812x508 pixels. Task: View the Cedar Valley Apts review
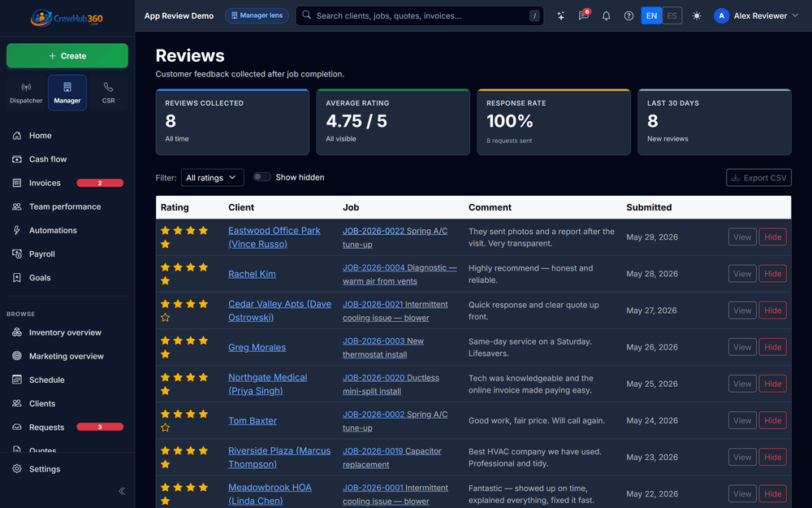pyautogui.click(x=742, y=310)
